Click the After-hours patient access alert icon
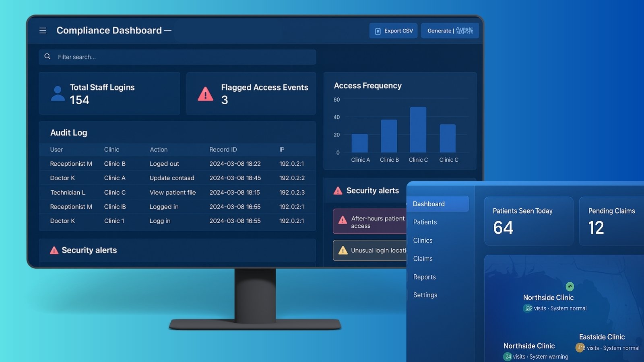Screen dimensions: 644x362 (x=343, y=220)
